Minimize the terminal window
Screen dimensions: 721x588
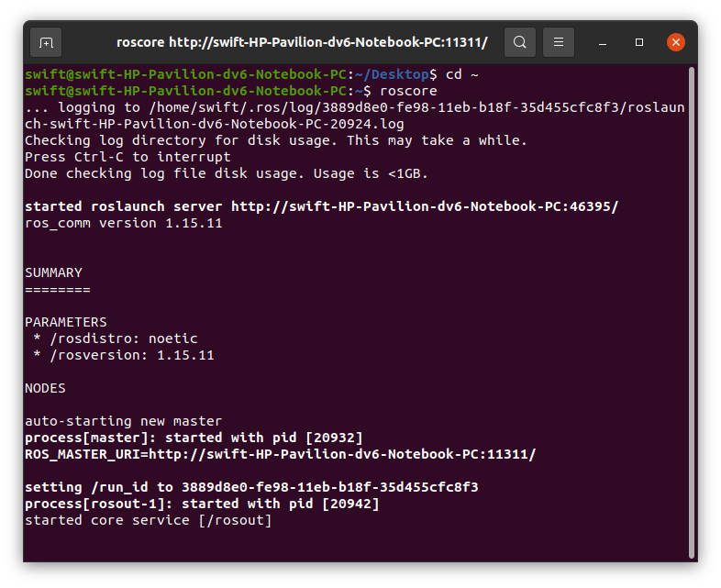(x=603, y=43)
